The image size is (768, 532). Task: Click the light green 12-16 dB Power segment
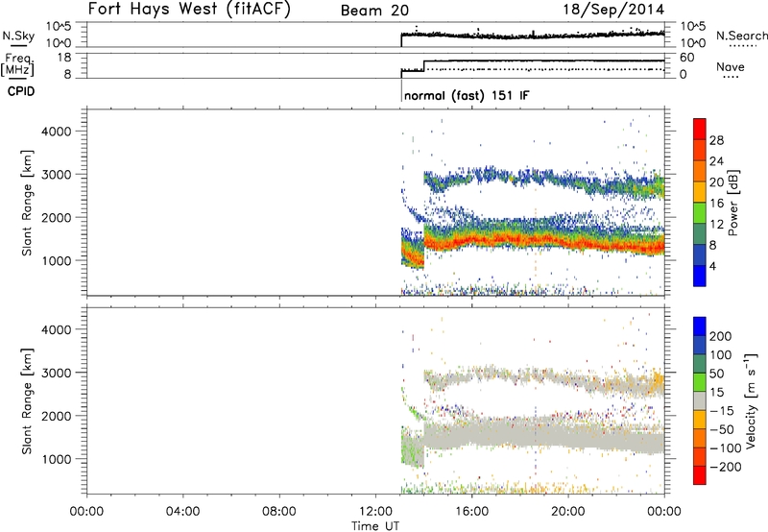pyautogui.click(x=700, y=213)
